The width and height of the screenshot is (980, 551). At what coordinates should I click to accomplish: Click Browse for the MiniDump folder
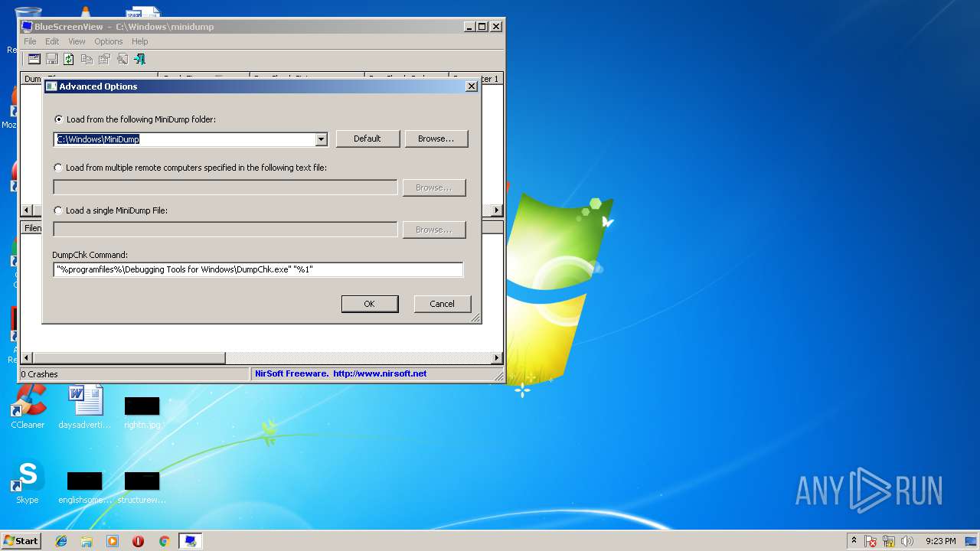(x=436, y=139)
